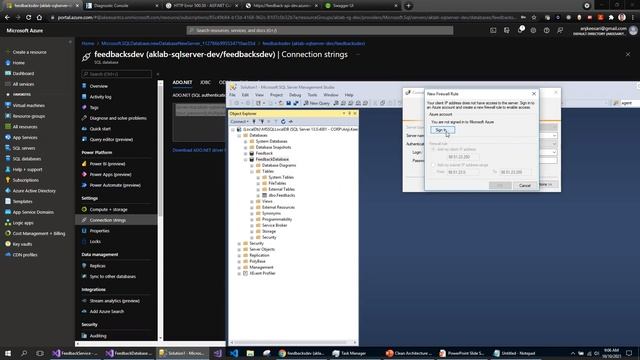Click the Save All icon in SSMS toolbar
The image size is (640, 360).
pos(296,103)
